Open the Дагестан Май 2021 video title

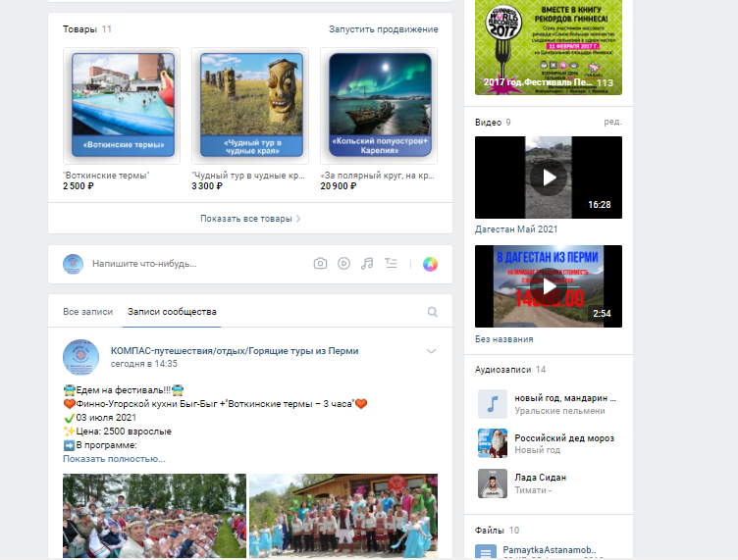click(516, 229)
